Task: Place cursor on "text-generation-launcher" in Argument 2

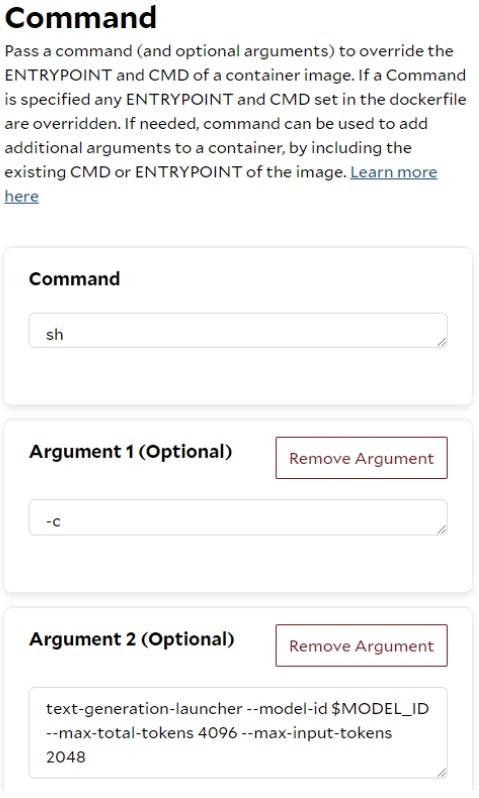Action: pos(144,709)
